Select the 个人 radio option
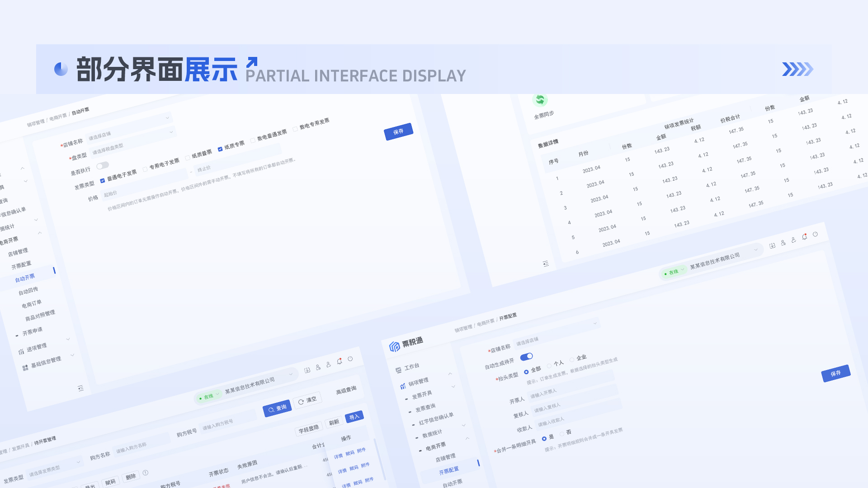The image size is (868, 488). pyautogui.click(x=549, y=366)
